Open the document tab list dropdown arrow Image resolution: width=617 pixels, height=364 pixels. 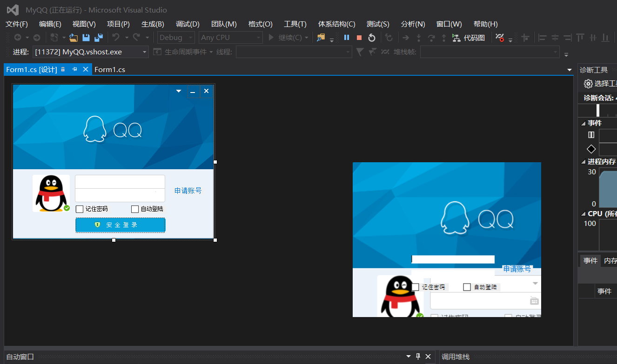point(570,70)
